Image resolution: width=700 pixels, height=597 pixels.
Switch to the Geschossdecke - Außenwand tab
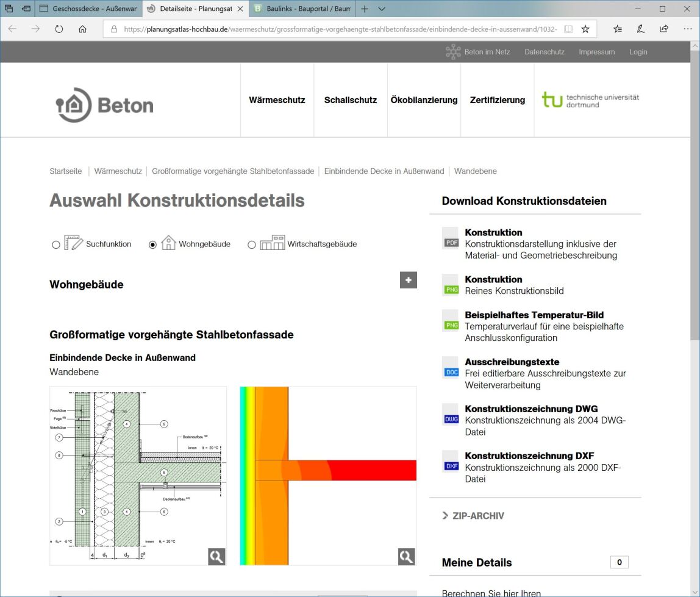click(88, 9)
